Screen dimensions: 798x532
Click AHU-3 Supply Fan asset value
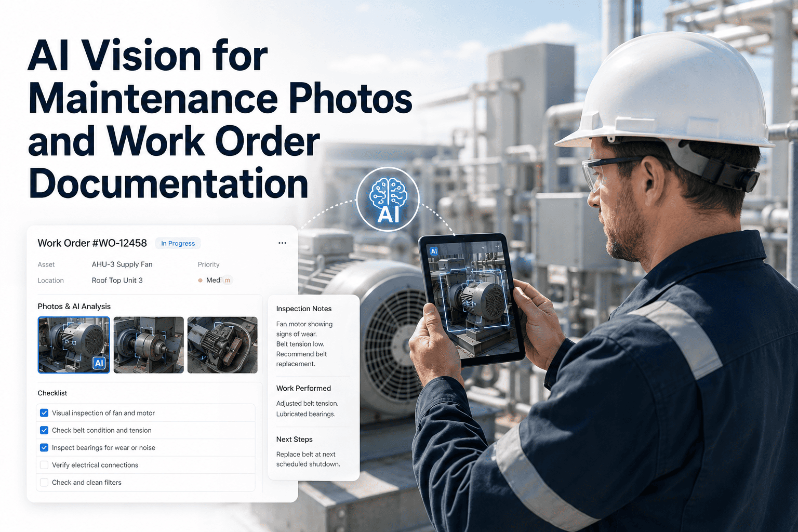click(x=122, y=264)
